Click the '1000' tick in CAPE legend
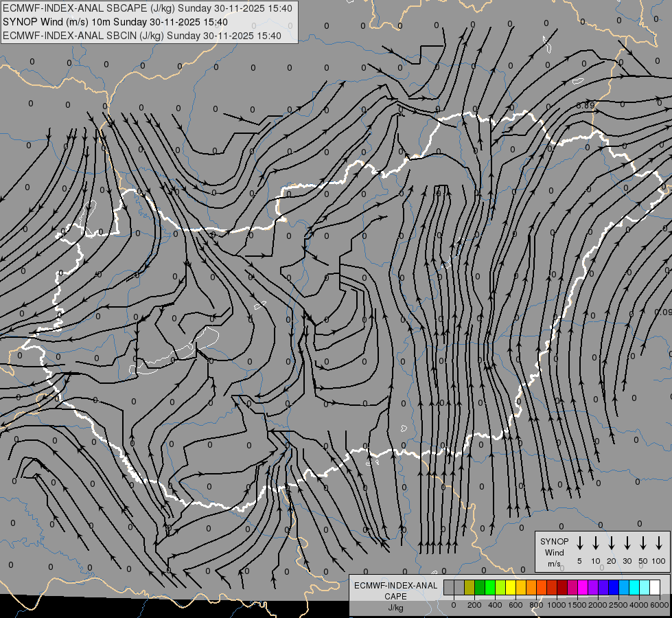The width and height of the screenshot is (672, 618). 557,605
